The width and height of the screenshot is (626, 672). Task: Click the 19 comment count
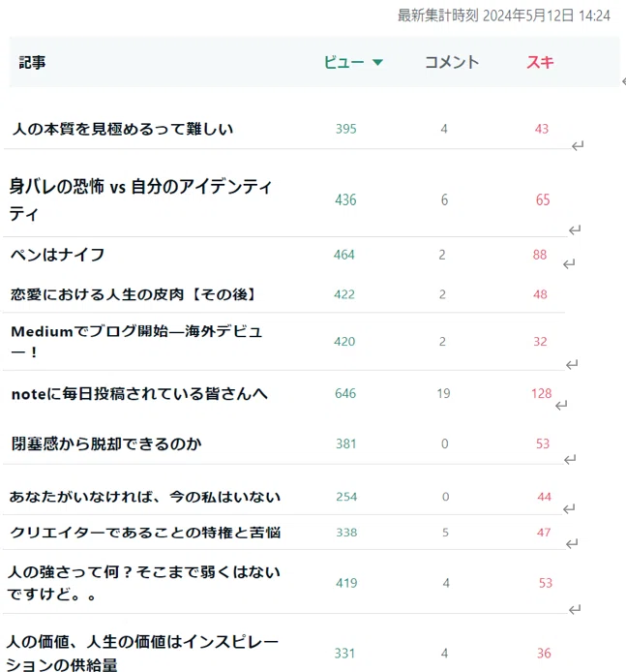[x=443, y=393]
